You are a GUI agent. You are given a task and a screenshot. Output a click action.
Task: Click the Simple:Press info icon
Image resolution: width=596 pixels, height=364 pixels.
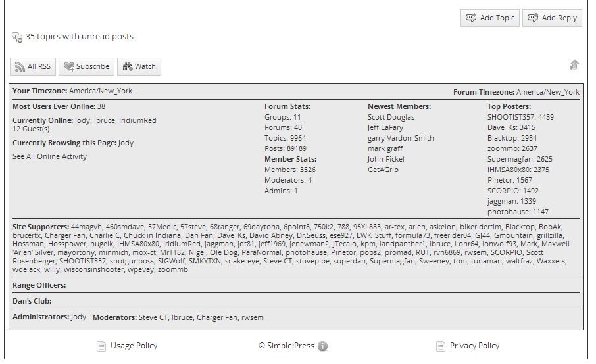click(x=322, y=346)
